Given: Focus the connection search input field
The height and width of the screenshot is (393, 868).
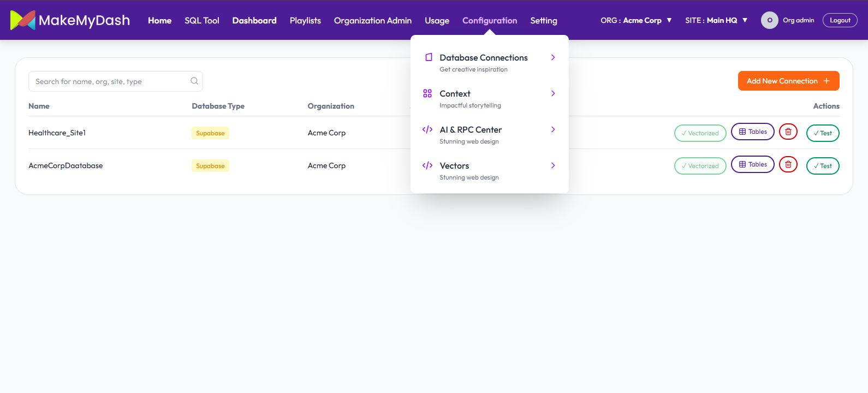Looking at the screenshot, I should tap(109, 81).
